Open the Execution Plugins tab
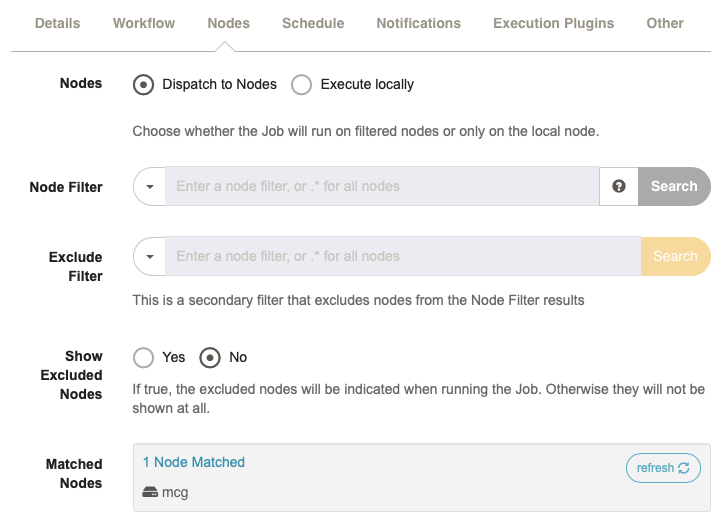 click(x=553, y=23)
